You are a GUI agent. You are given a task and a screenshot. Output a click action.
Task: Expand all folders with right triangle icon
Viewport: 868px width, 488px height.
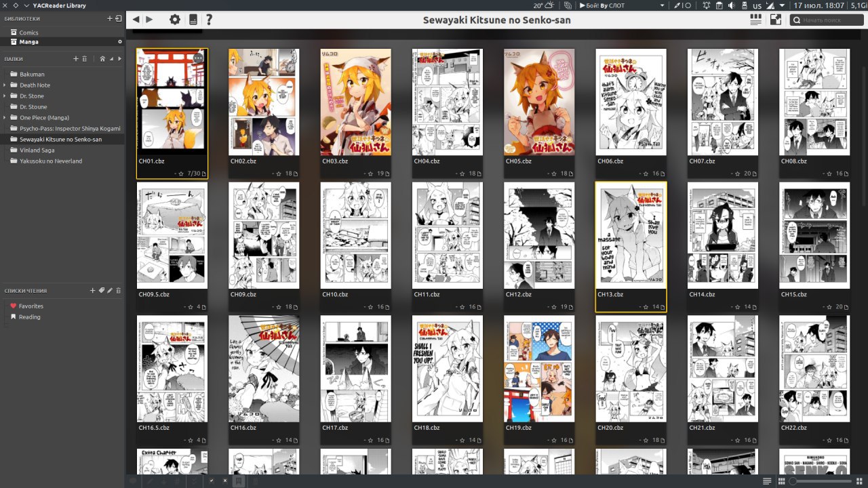(120, 59)
